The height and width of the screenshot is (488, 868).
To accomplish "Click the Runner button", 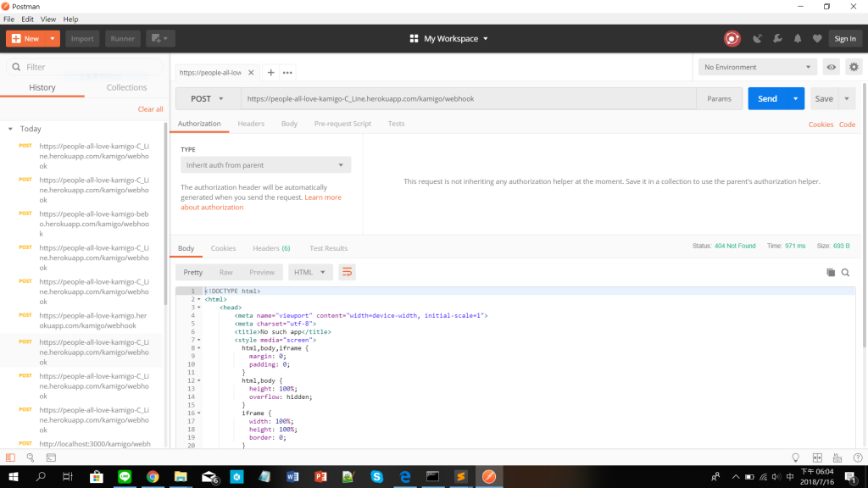I will coord(122,39).
